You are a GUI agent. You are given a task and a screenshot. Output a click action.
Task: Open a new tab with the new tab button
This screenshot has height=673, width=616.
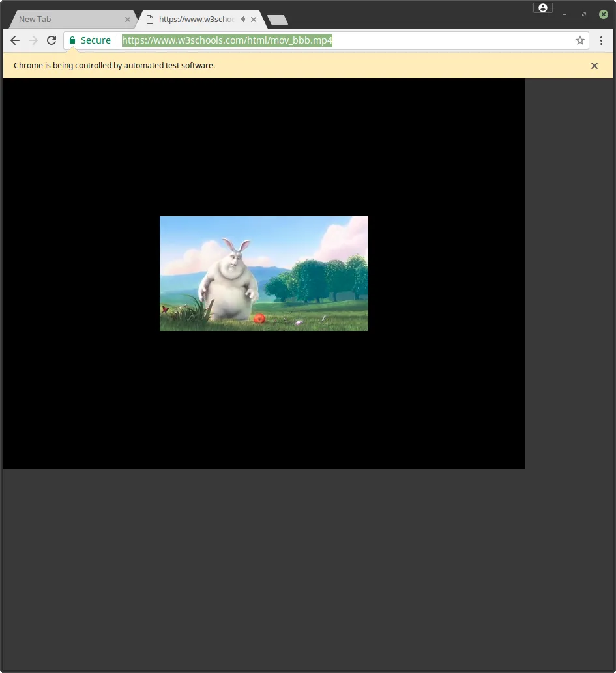click(278, 20)
